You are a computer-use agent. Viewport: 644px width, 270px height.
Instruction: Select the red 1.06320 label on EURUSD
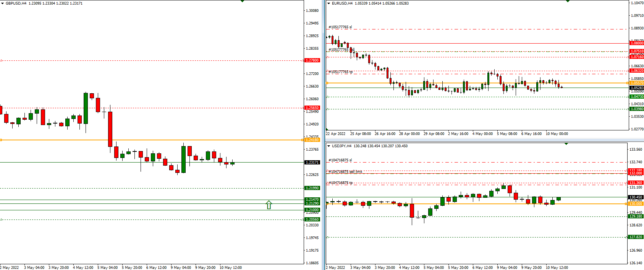pyautogui.click(x=637, y=71)
